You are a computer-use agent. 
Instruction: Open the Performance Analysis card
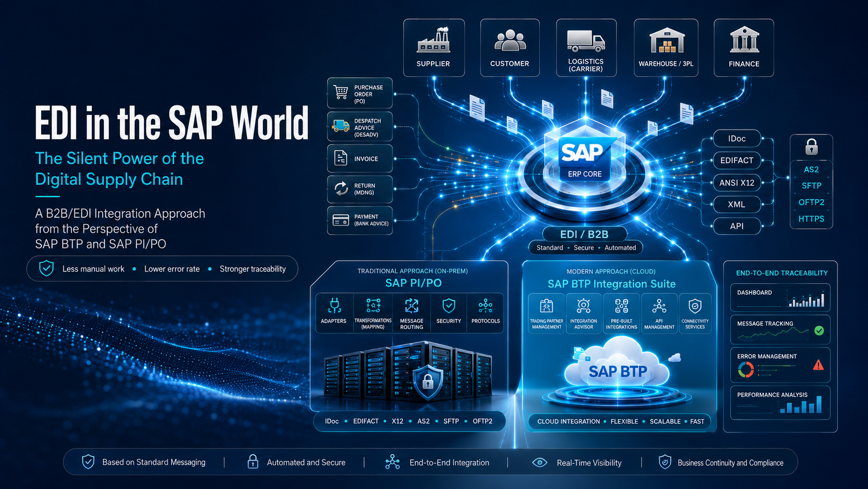click(780, 403)
